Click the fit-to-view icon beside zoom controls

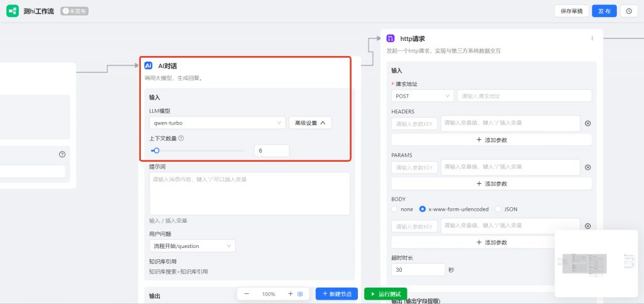[x=301, y=294]
